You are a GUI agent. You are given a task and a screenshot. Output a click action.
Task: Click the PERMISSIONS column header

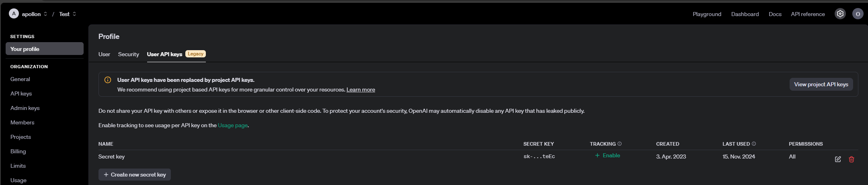tap(806, 144)
